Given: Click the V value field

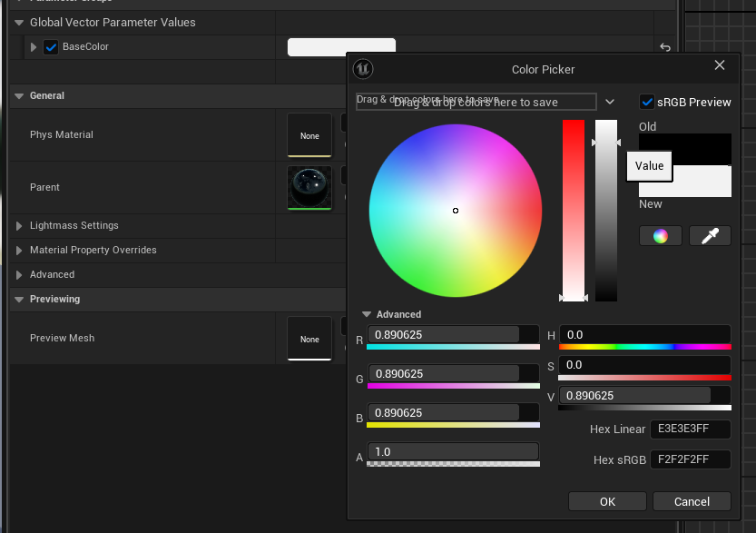Looking at the screenshot, I should pyautogui.click(x=644, y=396).
